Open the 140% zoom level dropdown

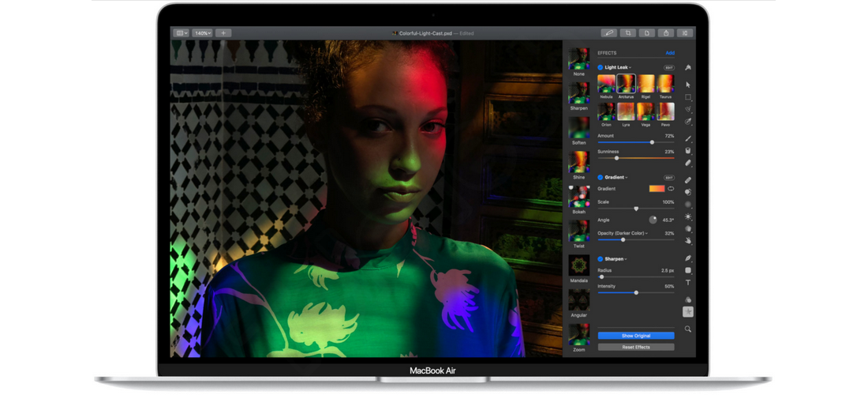click(x=202, y=33)
